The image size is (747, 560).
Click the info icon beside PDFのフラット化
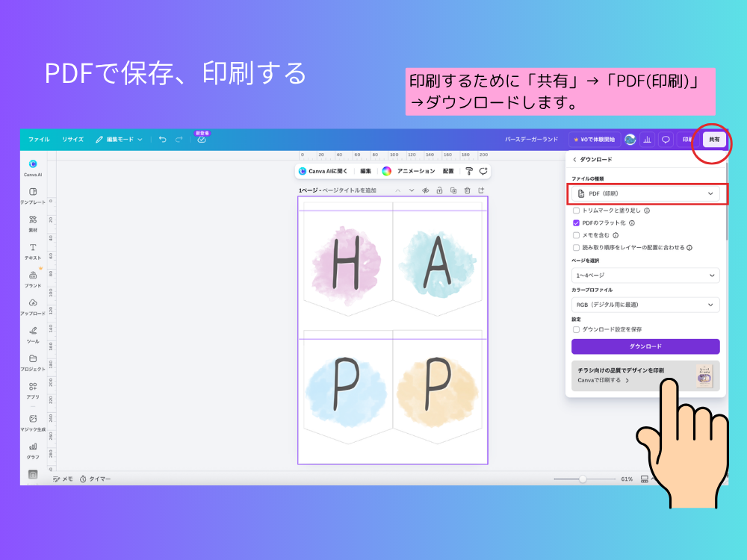(632, 223)
